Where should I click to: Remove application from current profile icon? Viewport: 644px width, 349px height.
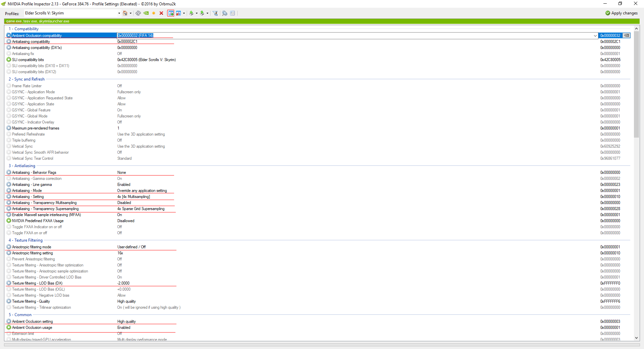(178, 13)
